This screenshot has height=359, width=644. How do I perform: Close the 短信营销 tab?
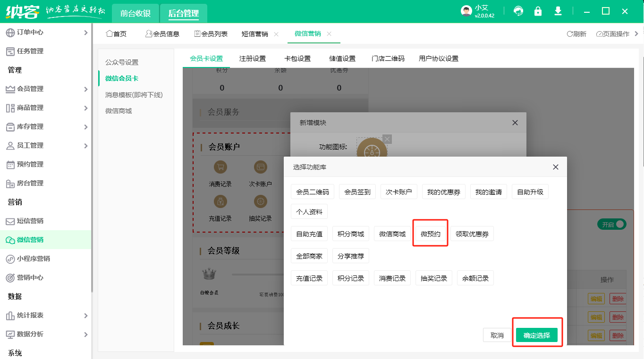276,34
